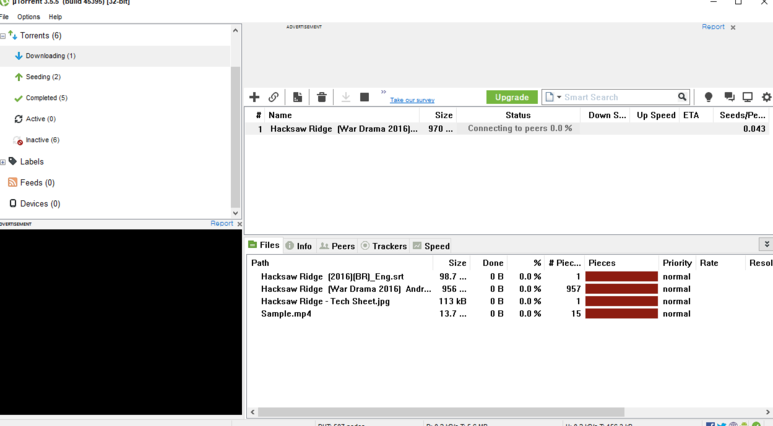Switch to the Trackers tab
Viewport: 773px width, 426px height.
[x=384, y=246]
